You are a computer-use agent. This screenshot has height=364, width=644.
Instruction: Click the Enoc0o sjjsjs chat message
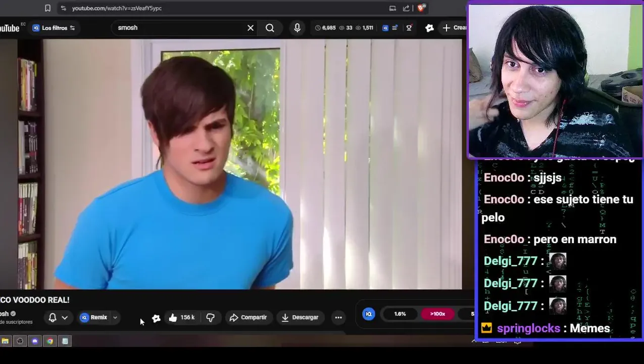pyautogui.click(x=523, y=177)
